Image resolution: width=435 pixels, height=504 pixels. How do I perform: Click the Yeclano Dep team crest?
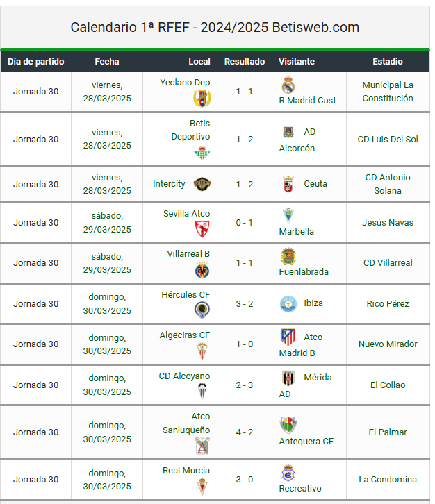coord(202,98)
